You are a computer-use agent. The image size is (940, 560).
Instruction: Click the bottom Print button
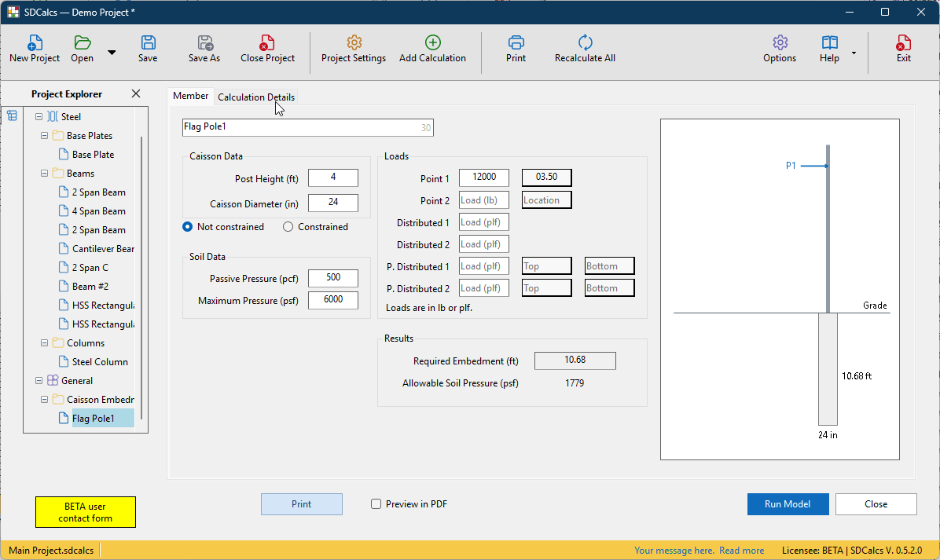point(302,504)
